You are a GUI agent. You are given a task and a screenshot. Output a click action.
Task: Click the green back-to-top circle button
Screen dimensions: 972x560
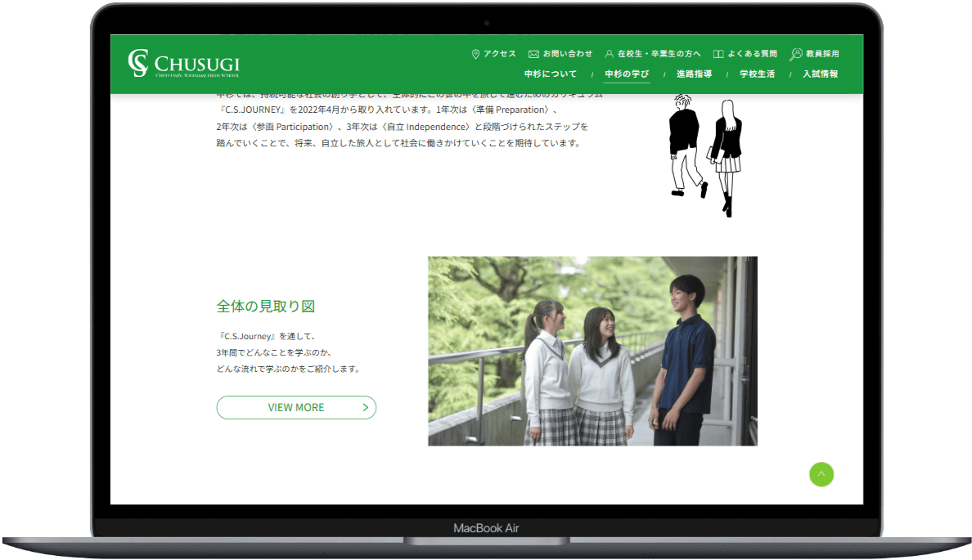(x=821, y=474)
